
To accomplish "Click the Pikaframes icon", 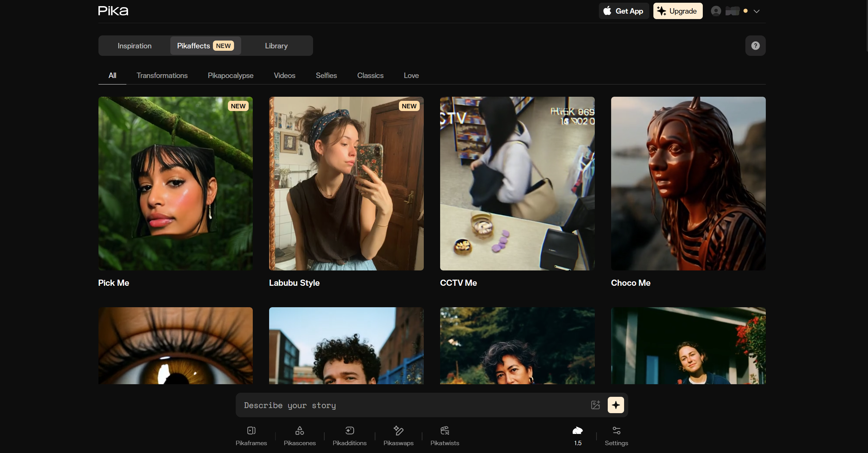I will coord(251,431).
